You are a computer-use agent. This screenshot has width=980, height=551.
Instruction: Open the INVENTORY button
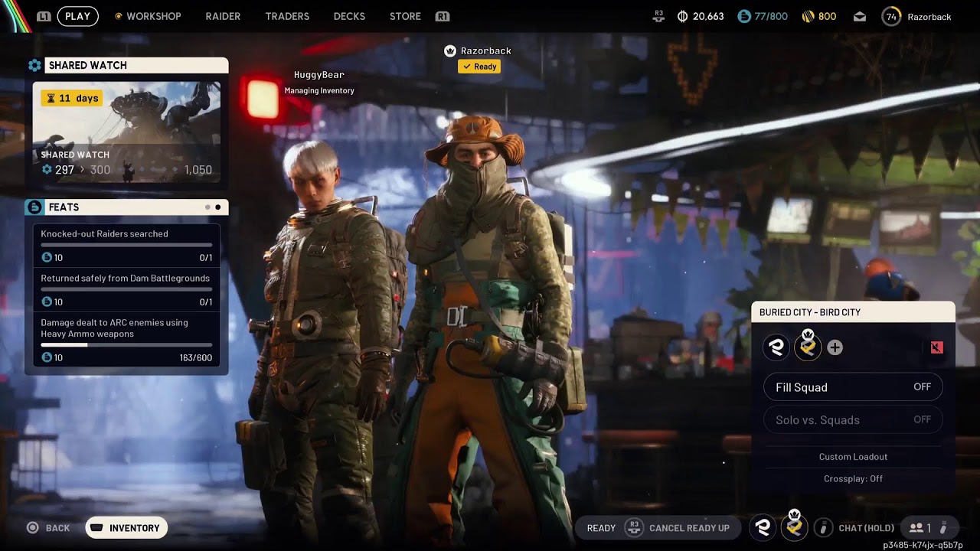[126, 528]
